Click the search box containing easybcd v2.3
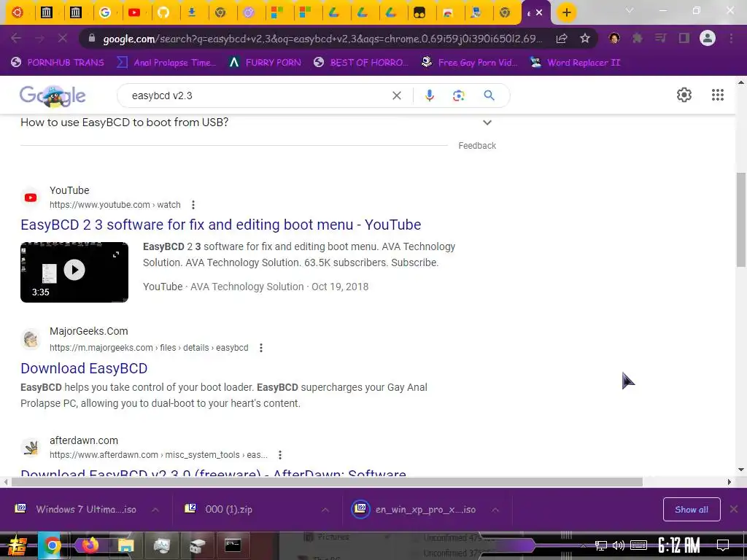 tap(258, 96)
